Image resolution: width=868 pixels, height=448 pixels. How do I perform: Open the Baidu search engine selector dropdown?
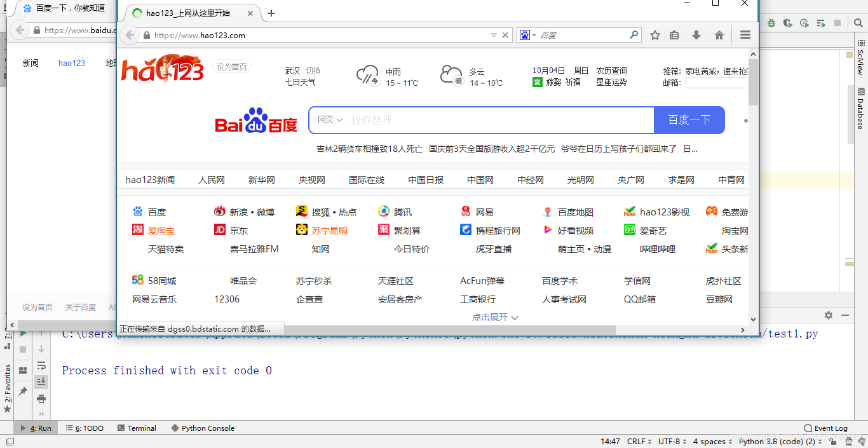coord(527,35)
